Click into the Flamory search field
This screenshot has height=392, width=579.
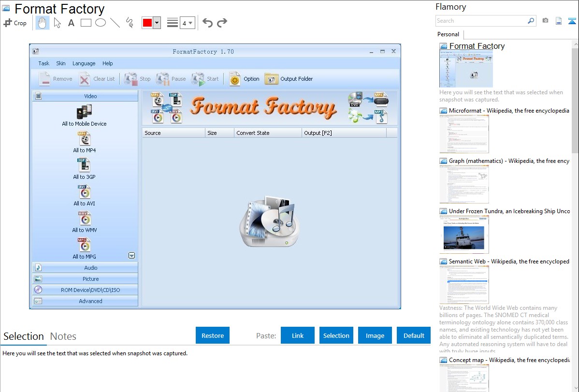point(480,21)
